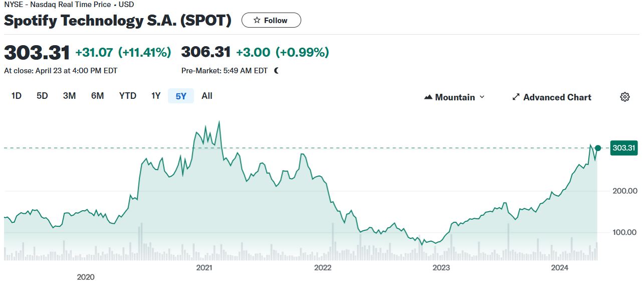644x283 pixels.
Task: Follow Spotify Technology stock
Action: [271, 21]
